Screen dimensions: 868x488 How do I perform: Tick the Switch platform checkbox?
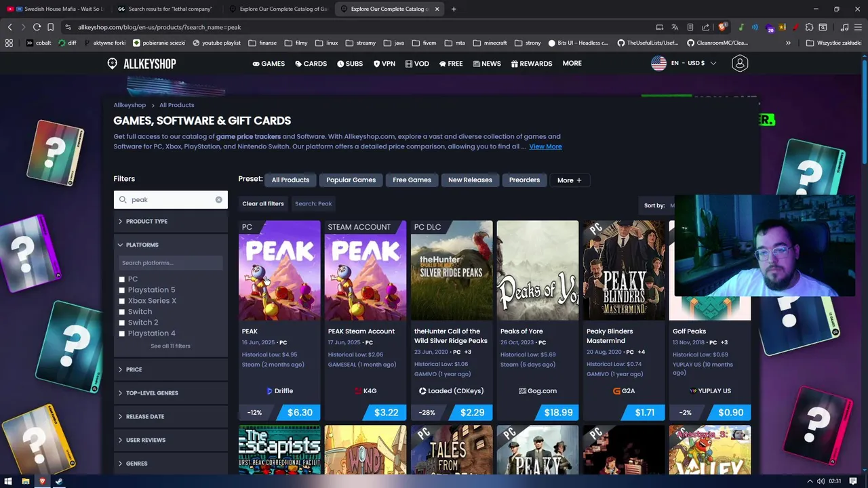point(122,312)
